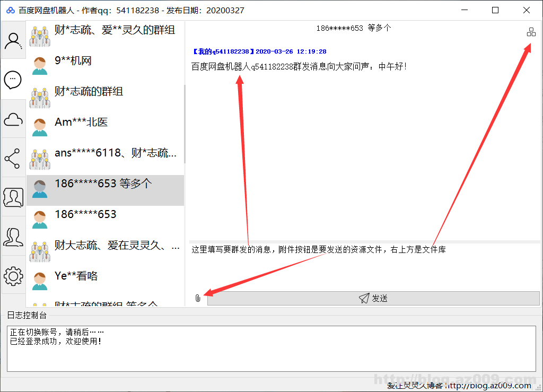Open the contacts card sidebar icon

point(13,197)
